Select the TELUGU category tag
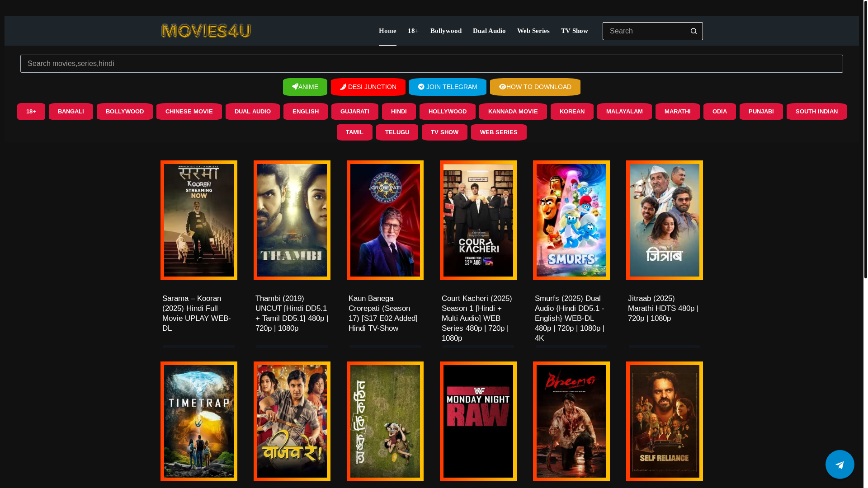Image resolution: width=868 pixels, height=488 pixels. (x=397, y=132)
